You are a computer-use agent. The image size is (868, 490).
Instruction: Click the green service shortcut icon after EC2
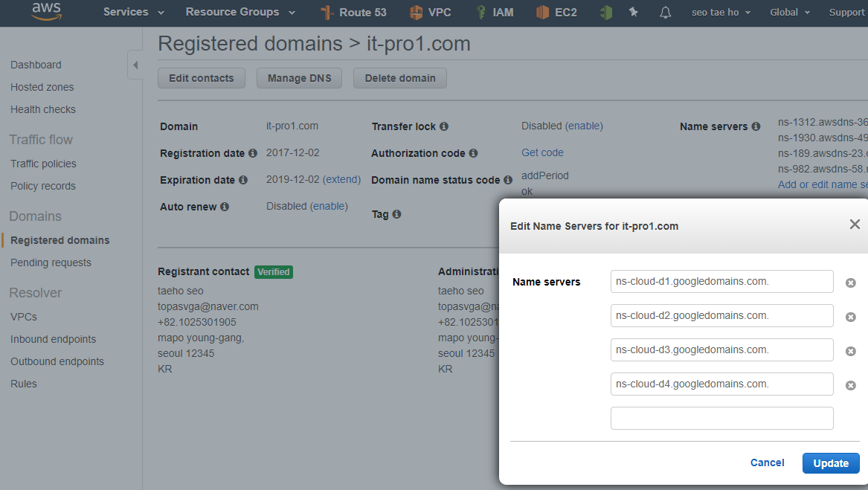pos(606,12)
